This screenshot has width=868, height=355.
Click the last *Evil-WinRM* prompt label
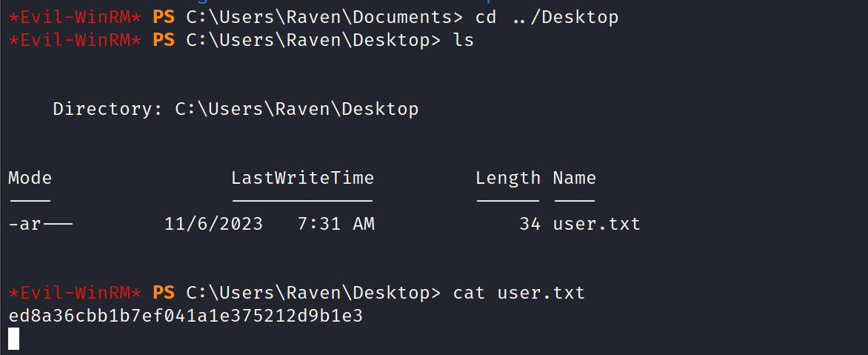click(x=75, y=293)
